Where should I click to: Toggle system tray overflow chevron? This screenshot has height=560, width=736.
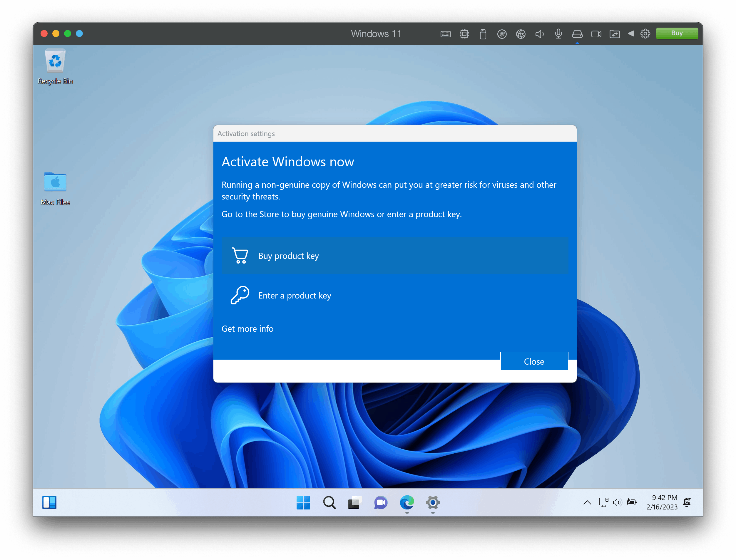(587, 502)
